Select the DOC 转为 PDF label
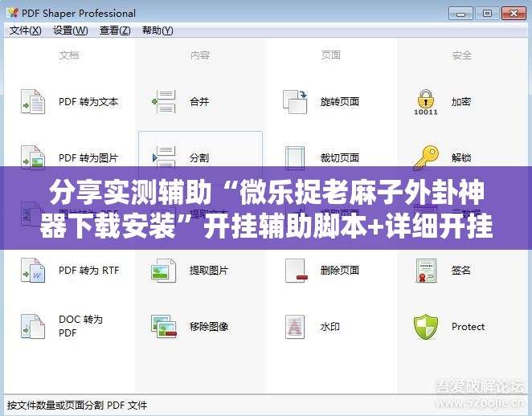 (80, 326)
